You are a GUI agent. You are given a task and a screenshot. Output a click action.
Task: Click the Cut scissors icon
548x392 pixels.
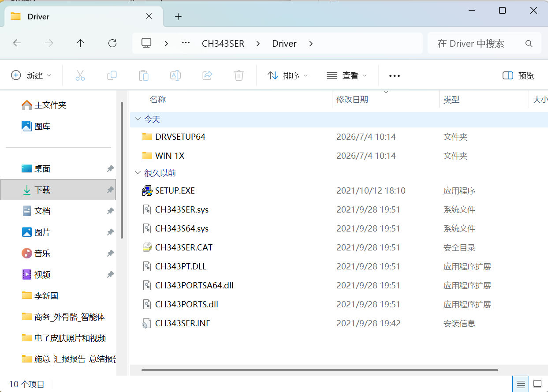[x=80, y=75]
